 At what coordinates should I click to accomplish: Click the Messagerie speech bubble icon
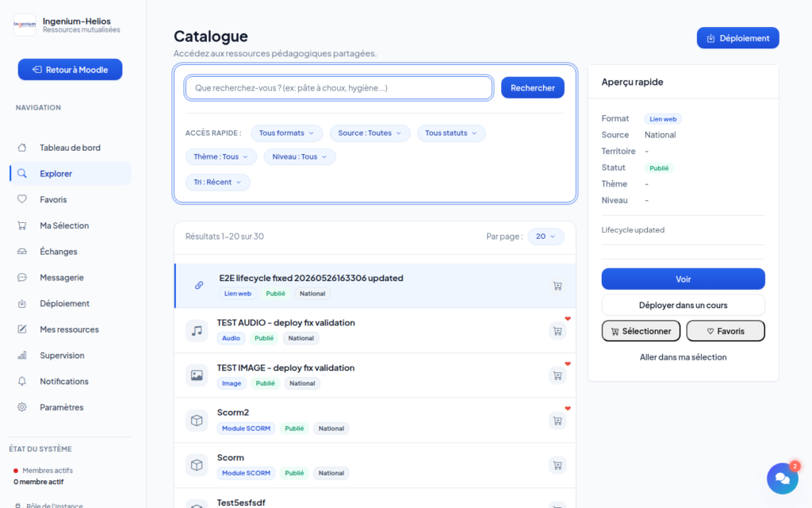[21, 277]
